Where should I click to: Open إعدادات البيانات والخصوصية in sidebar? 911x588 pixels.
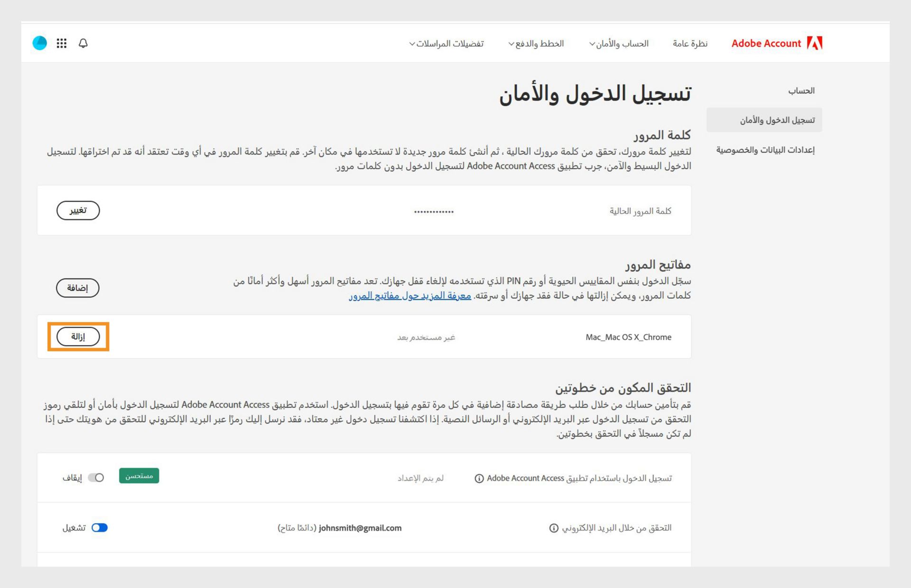coord(765,150)
